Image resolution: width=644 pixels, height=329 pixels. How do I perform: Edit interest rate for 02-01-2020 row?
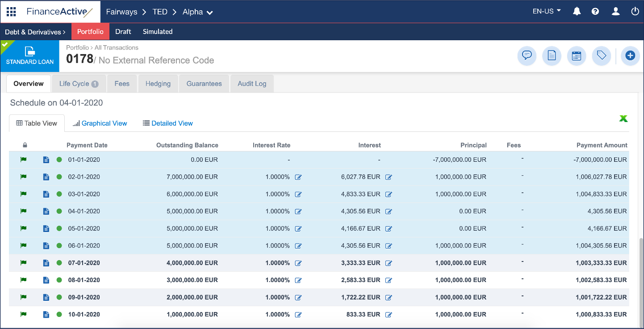point(298,177)
